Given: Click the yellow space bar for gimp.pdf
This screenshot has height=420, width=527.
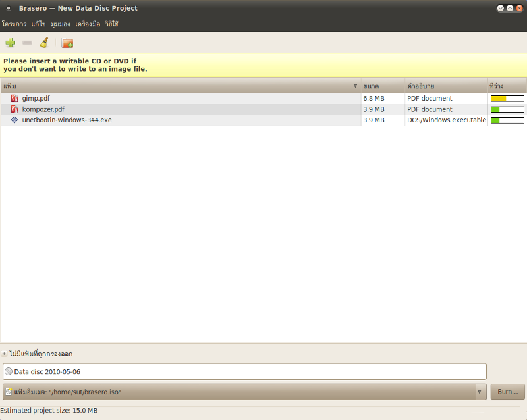Looking at the screenshot, I should coord(507,99).
